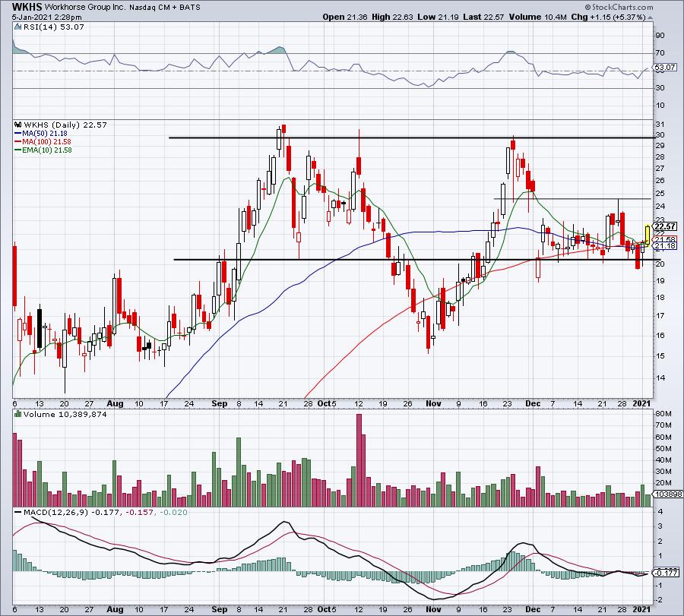Click the RSI line icon beside RSI(14) legend
The image size is (684, 616).
click(x=18, y=27)
